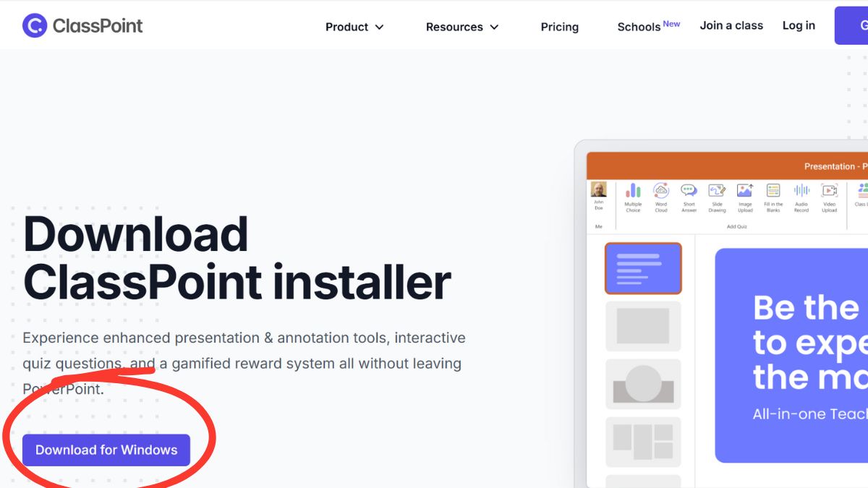Choose the Video Upload icon
868x488 pixels.
pyautogui.click(x=830, y=197)
